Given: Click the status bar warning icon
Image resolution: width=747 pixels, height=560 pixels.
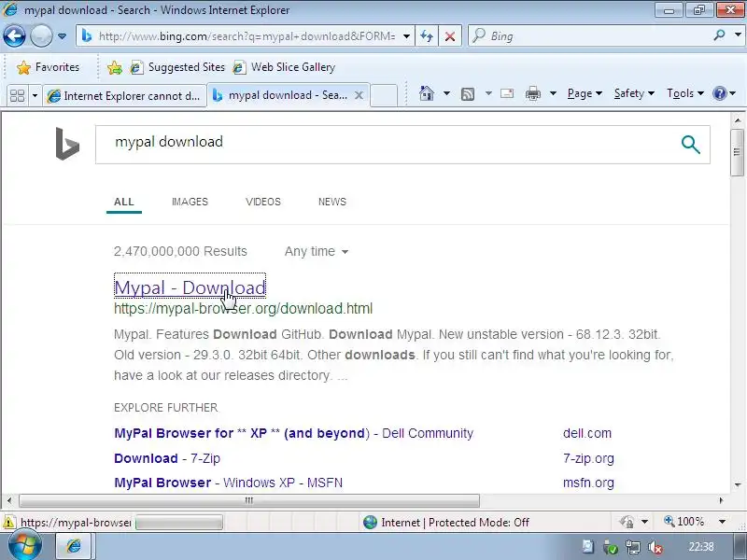Looking at the screenshot, I should pyautogui.click(x=8, y=523).
